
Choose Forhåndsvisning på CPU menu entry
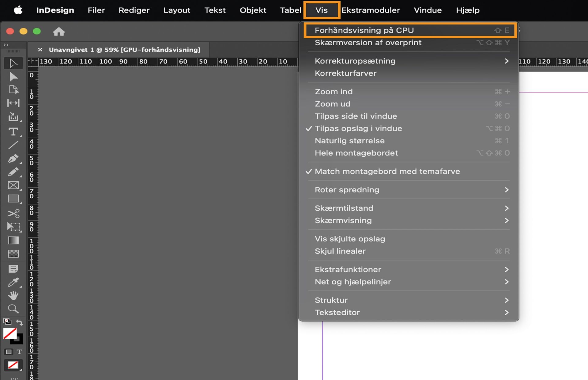[364, 30]
